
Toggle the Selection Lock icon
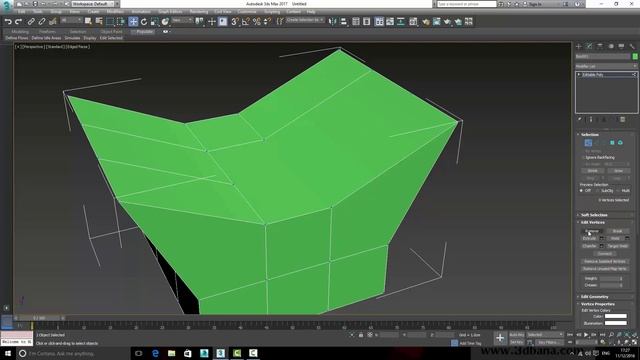[x=361, y=335]
